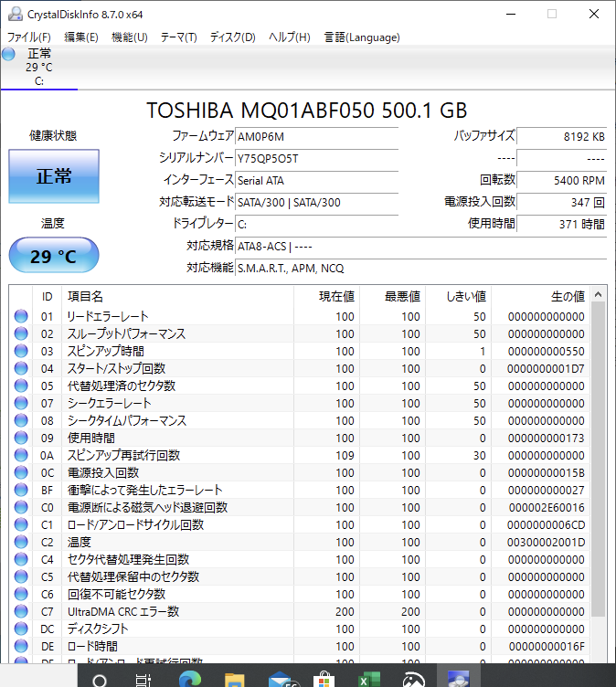The height and width of the screenshot is (687, 616).
Task: Open Excel from the taskbar
Action: tap(369, 679)
